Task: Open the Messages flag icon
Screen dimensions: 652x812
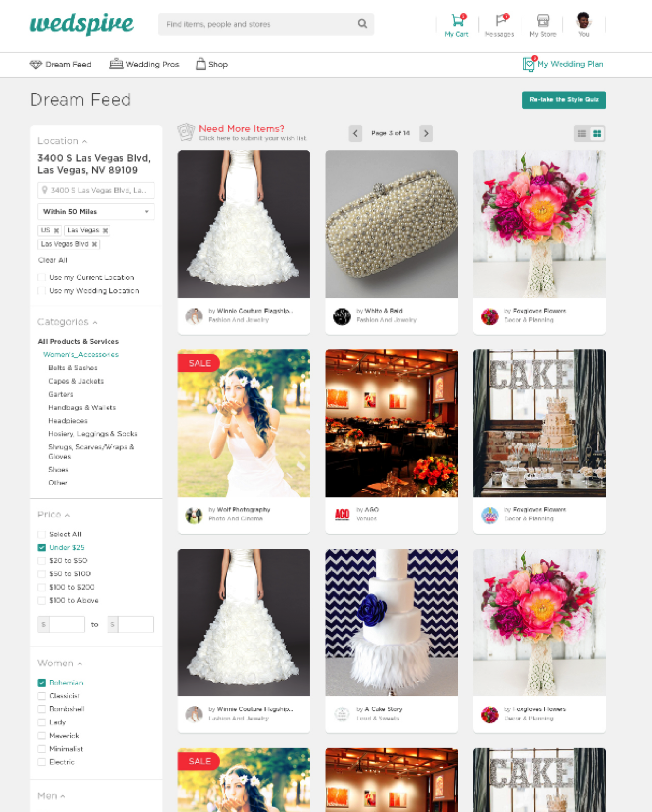Action: 500,21
